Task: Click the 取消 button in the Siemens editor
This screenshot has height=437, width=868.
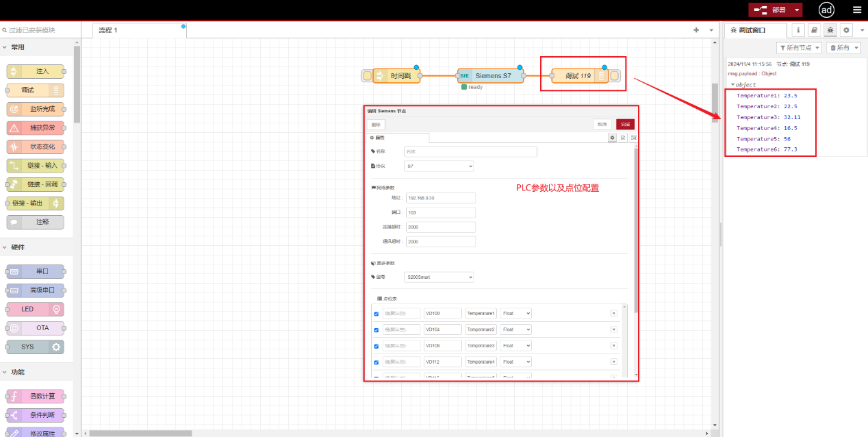Action: (x=602, y=125)
